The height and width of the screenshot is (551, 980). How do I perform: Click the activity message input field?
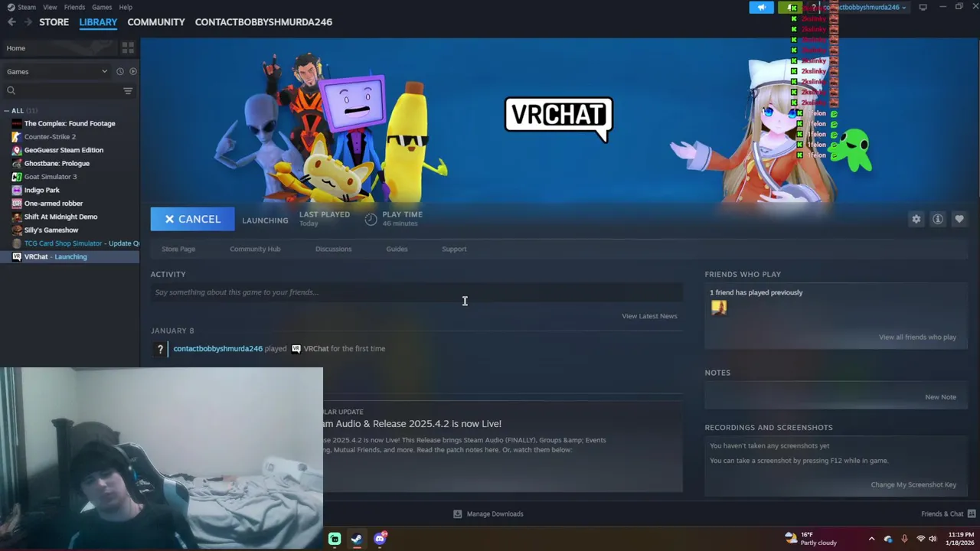[416, 292]
